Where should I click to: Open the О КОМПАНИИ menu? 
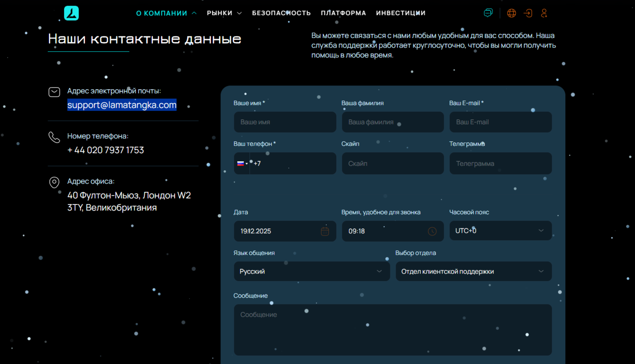pos(166,13)
